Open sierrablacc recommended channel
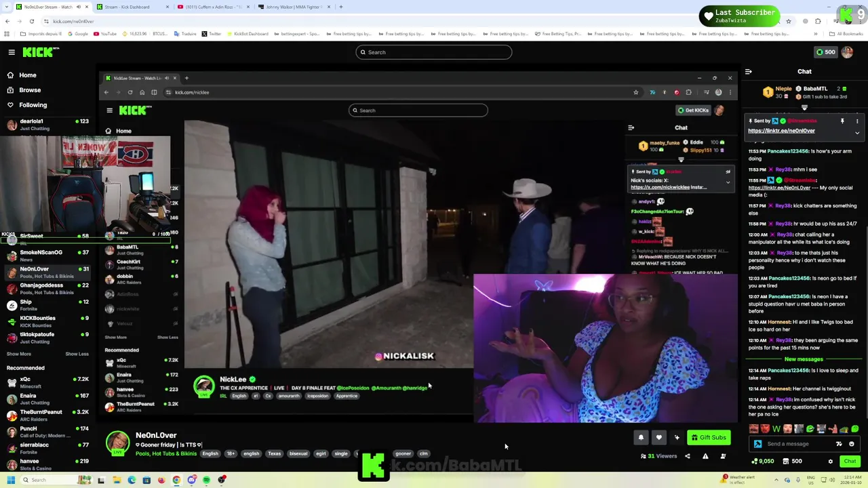The height and width of the screenshot is (488, 868). pos(46,448)
